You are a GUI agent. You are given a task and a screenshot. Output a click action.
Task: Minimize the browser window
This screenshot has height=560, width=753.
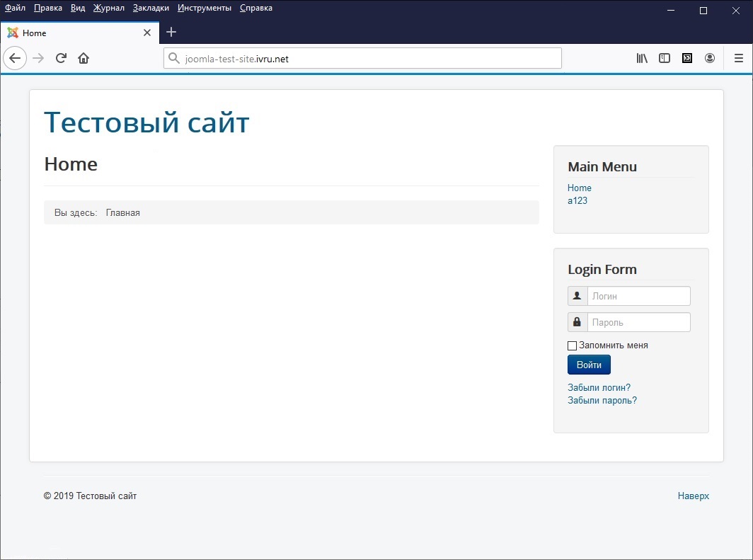(671, 11)
